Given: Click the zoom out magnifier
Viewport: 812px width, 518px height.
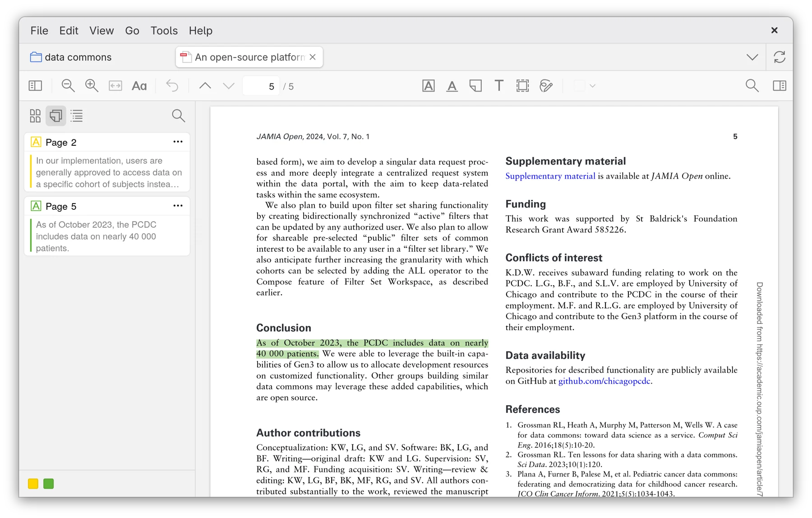Looking at the screenshot, I should point(68,86).
